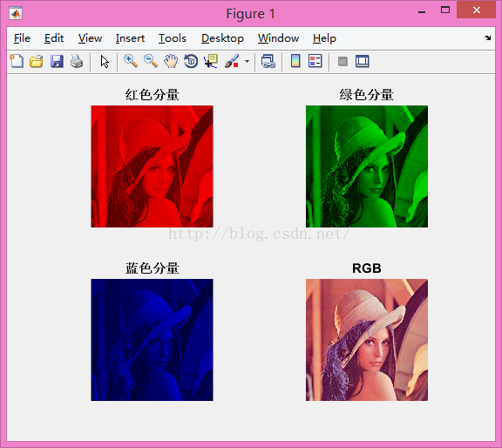Click the full-color RGB image of Lena
Viewport: 502px width, 448px height.
pyautogui.click(x=367, y=340)
